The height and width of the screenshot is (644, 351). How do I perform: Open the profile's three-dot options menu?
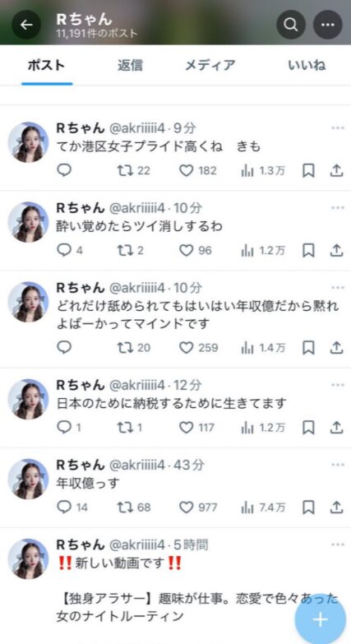click(328, 25)
